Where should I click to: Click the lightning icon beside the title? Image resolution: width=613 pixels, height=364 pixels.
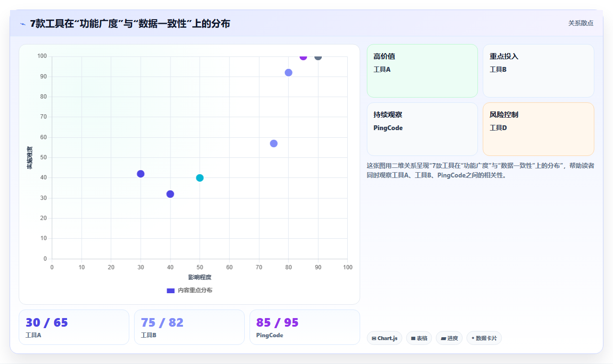click(x=23, y=23)
